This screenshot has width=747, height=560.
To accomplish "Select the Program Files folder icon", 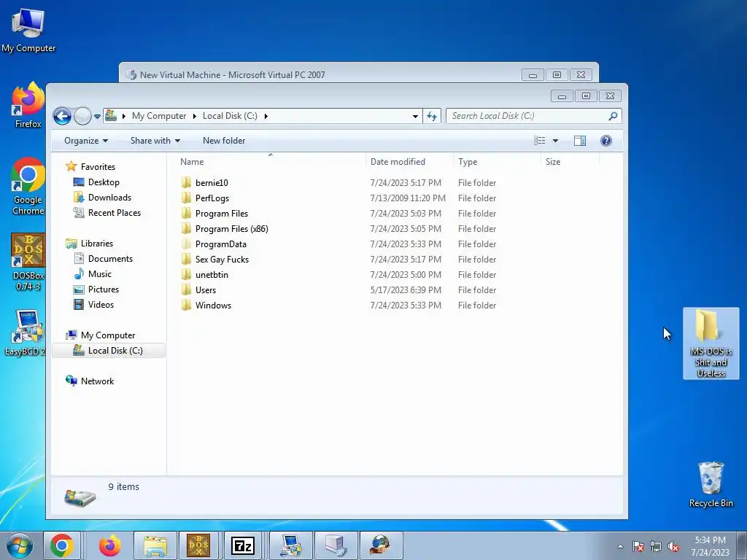I will click(186, 214).
